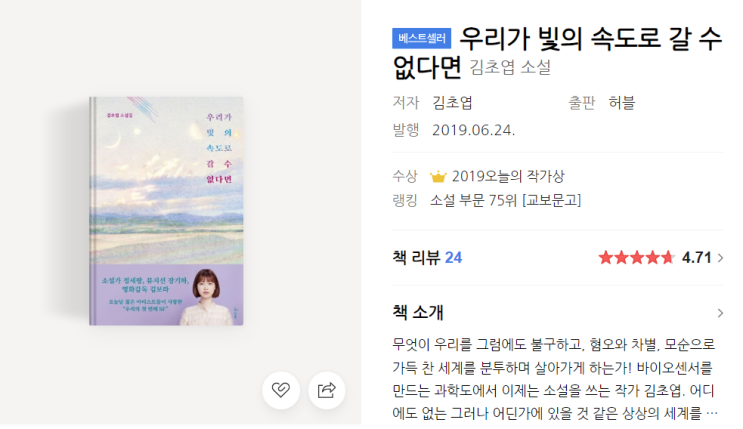Click the 김초엽 소설 subtitle

510,67
